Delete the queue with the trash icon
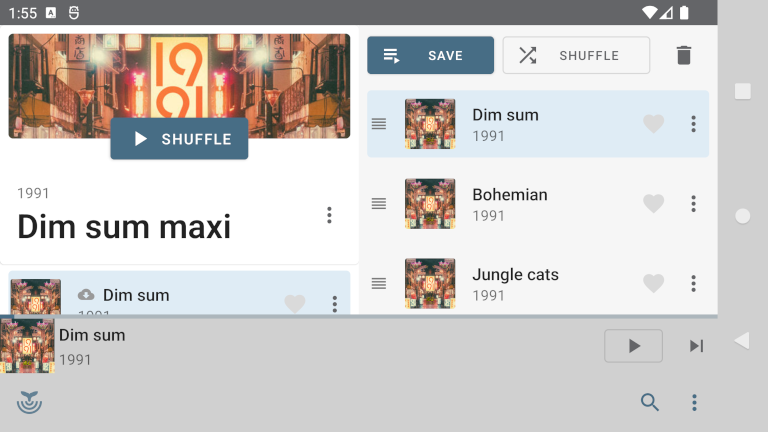 pyautogui.click(x=684, y=55)
